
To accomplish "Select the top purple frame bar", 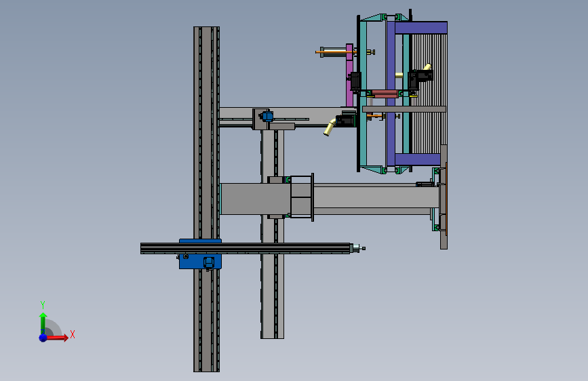I will click(x=420, y=28).
